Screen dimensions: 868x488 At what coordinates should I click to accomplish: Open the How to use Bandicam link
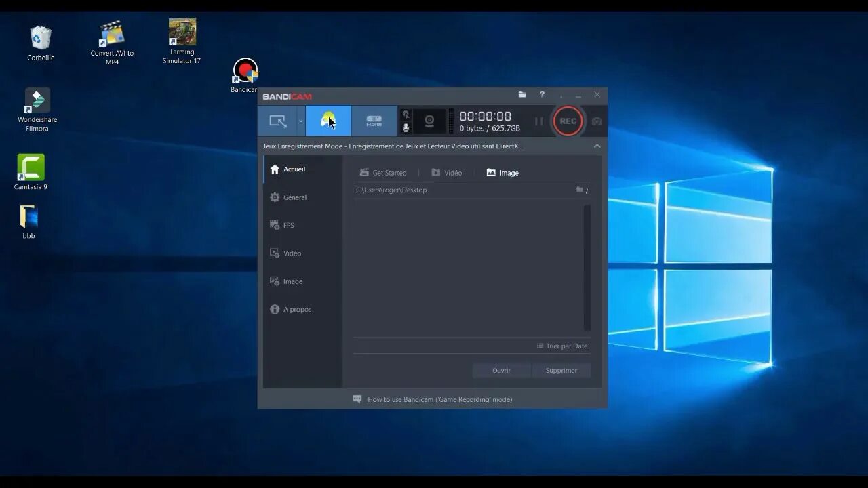(x=440, y=399)
